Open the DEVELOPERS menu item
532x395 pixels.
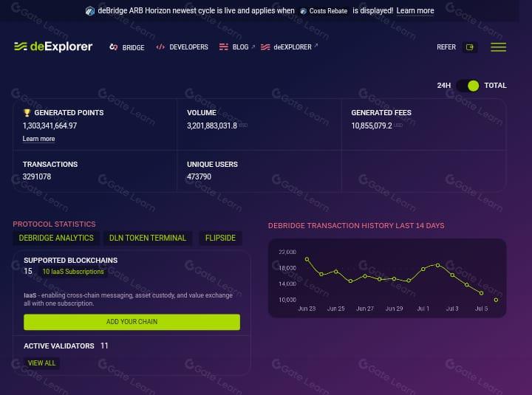click(182, 47)
